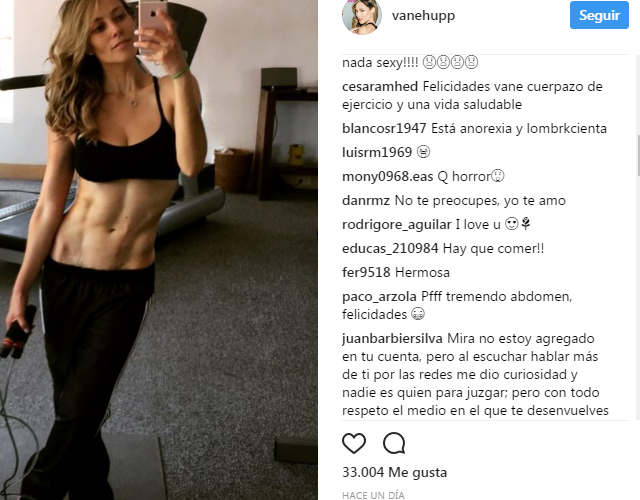Open the comment speech bubble icon
Image resolution: width=640 pixels, height=500 pixels.
click(x=394, y=443)
